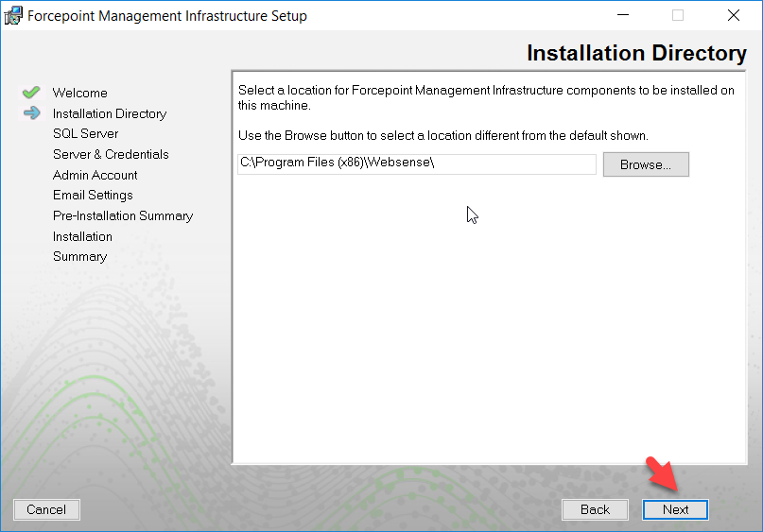Click the window title 'Forcepoint Management Infrastructure Setup'
The image size is (763, 532).
[x=167, y=15]
